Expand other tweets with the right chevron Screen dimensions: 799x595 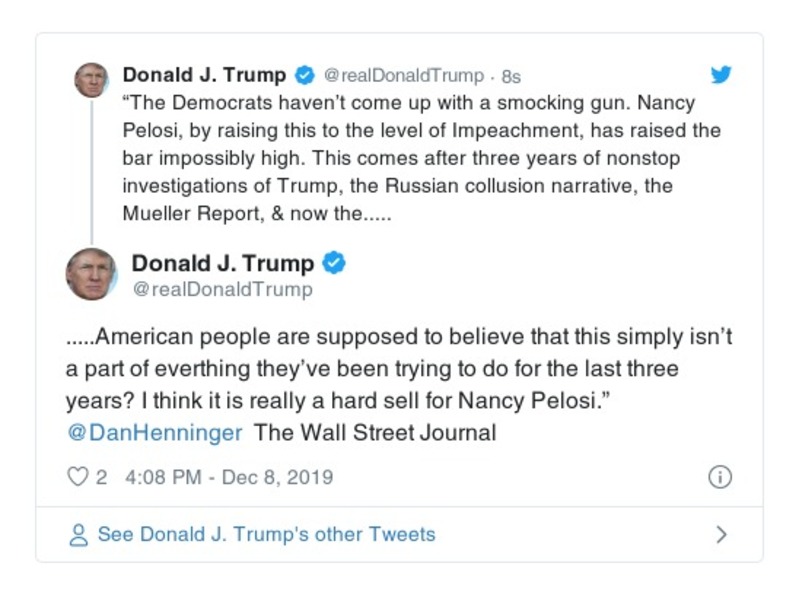point(721,535)
